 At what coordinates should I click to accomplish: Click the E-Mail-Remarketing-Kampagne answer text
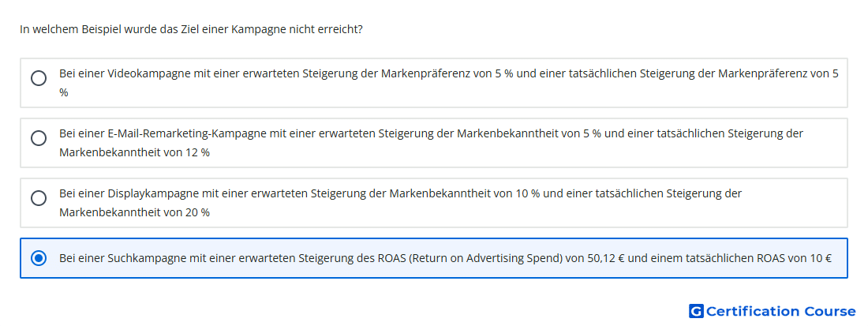click(x=431, y=143)
